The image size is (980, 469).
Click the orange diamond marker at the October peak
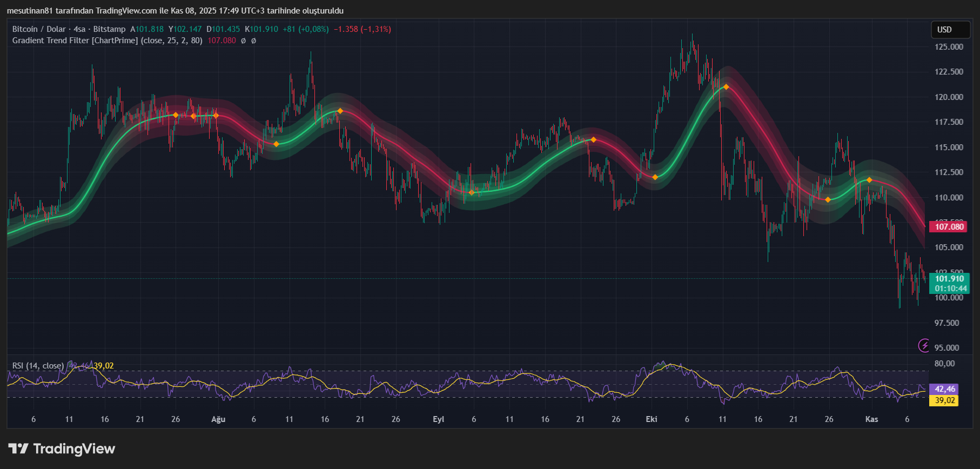(x=726, y=87)
